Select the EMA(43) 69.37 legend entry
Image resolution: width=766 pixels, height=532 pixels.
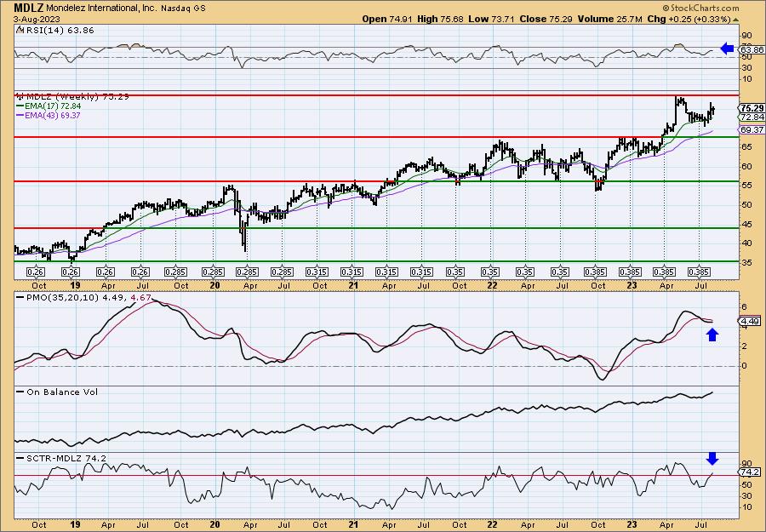point(54,115)
